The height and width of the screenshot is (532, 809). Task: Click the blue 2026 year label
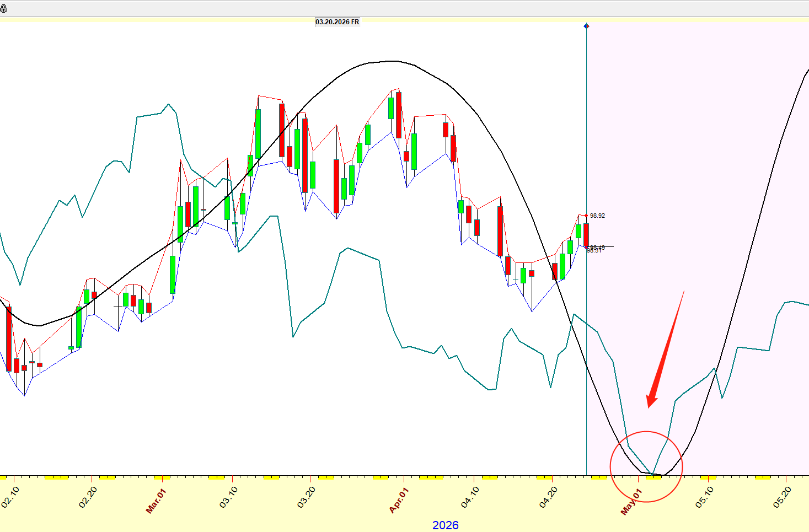point(445,525)
